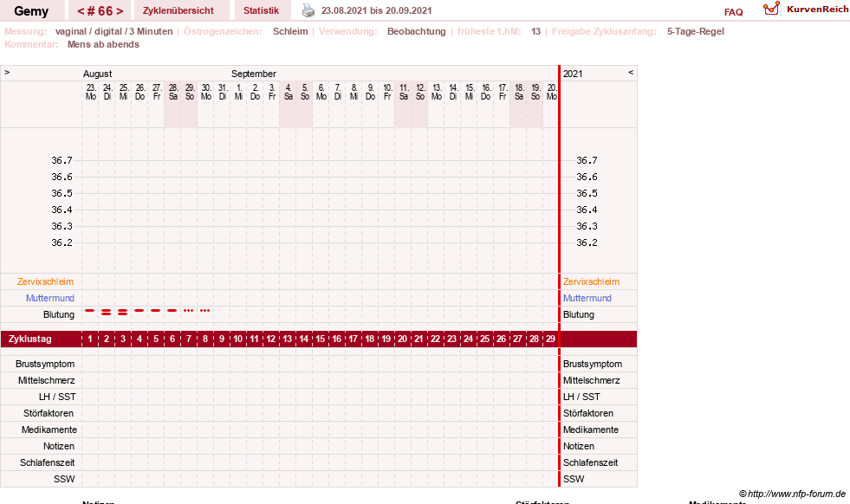Select the dotted spotting marker on day 7

point(189,311)
